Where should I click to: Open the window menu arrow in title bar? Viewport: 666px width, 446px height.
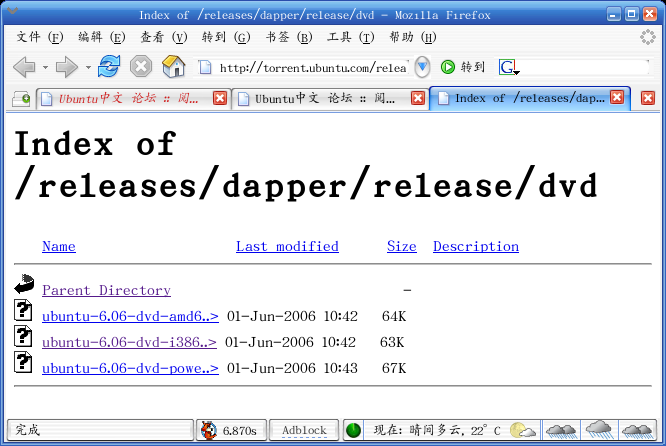pyautogui.click(x=12, y=11)
